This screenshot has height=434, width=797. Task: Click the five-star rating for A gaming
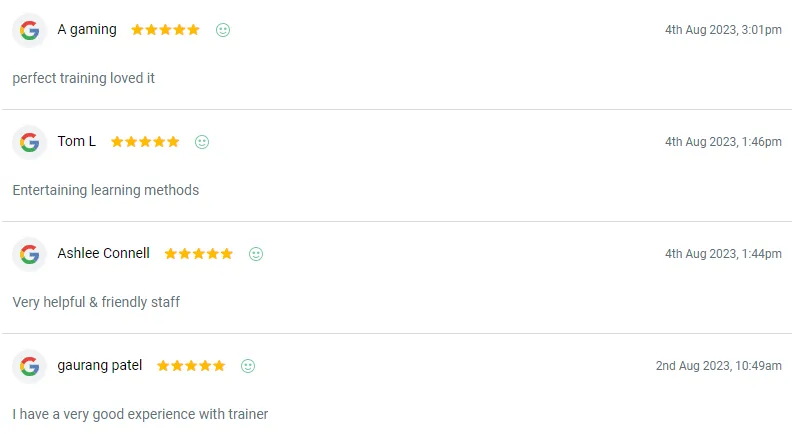165,30
